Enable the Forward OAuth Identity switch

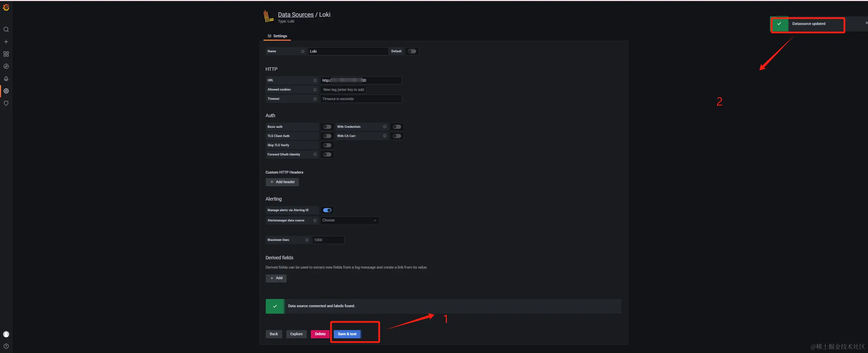point(327,154)
